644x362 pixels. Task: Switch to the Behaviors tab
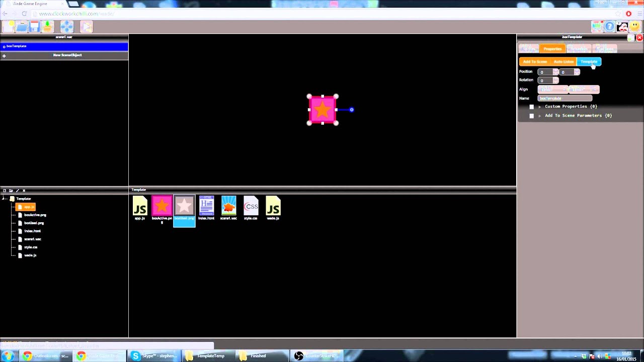coord(579,49)
